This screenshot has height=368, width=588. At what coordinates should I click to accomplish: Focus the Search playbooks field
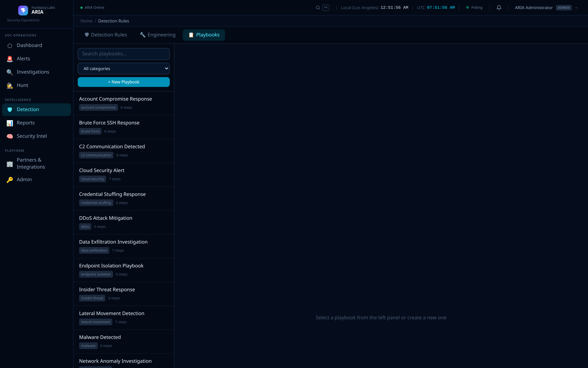[x=124, y=54]
